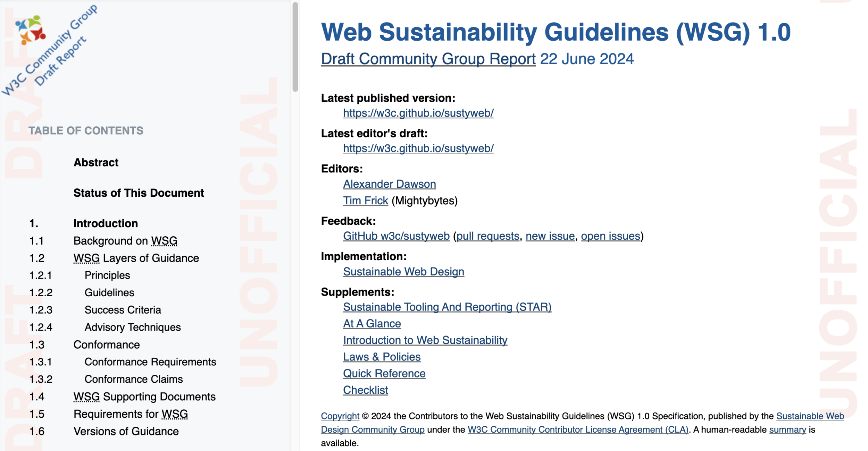Open Sustainable Tooling And Reporting (STAR)
Image resolution: width=868 pixels, height=451 pixels.
click(447, 307)
